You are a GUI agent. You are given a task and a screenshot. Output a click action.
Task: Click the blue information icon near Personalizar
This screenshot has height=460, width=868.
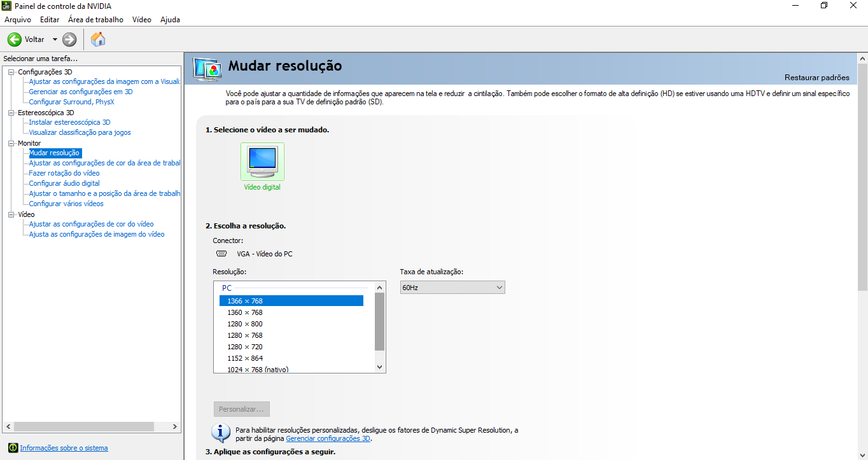(220, 433)
